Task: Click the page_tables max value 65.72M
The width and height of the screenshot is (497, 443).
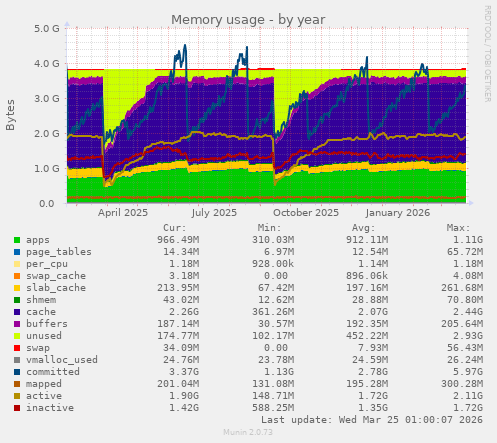Action: click(x=465, y=252)
